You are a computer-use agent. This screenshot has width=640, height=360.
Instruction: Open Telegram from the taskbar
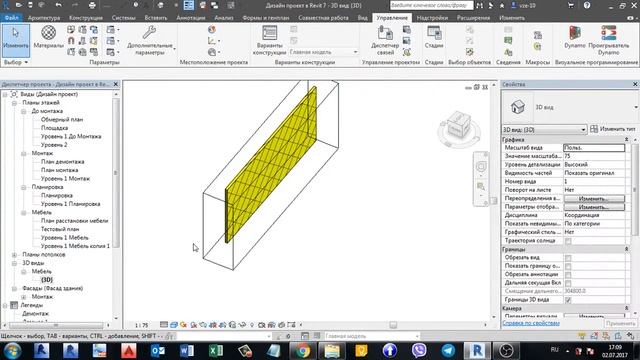(x=448, y=351)
